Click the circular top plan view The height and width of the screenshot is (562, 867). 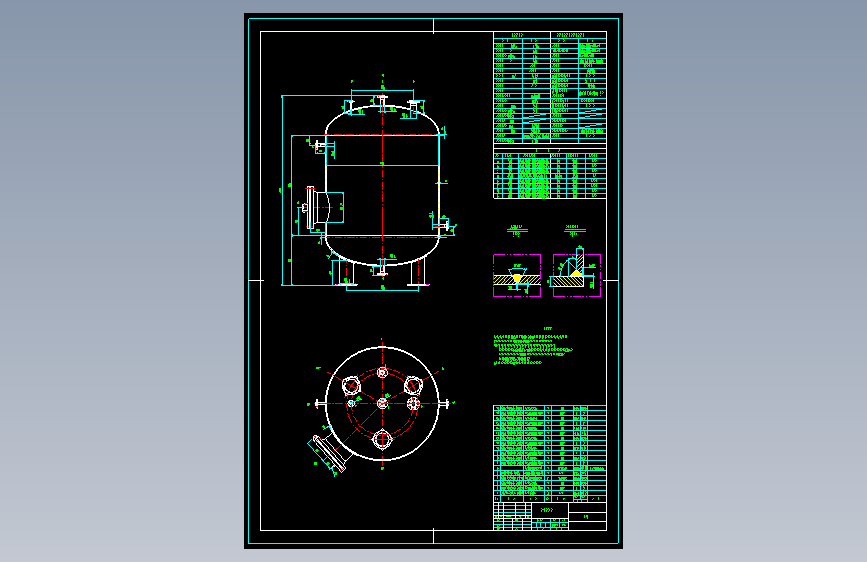coord(382,404)
